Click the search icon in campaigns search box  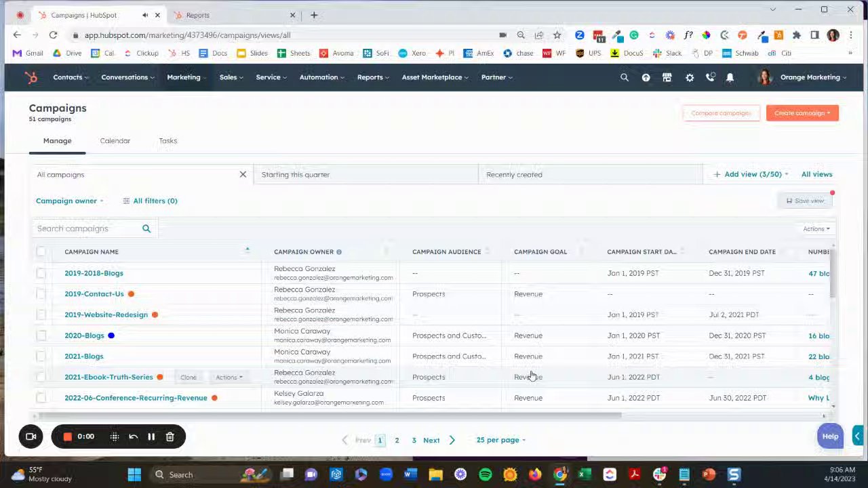pyautogui.click(x=146, y=228)
